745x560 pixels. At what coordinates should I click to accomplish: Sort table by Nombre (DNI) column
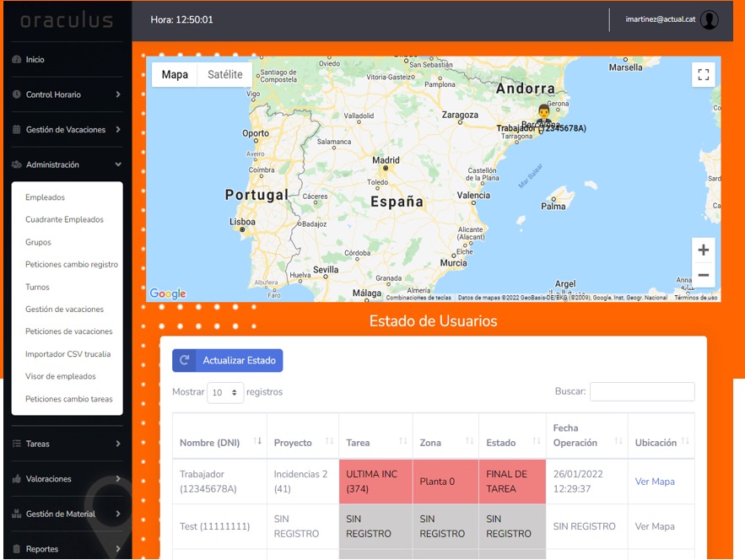[257, 442]
